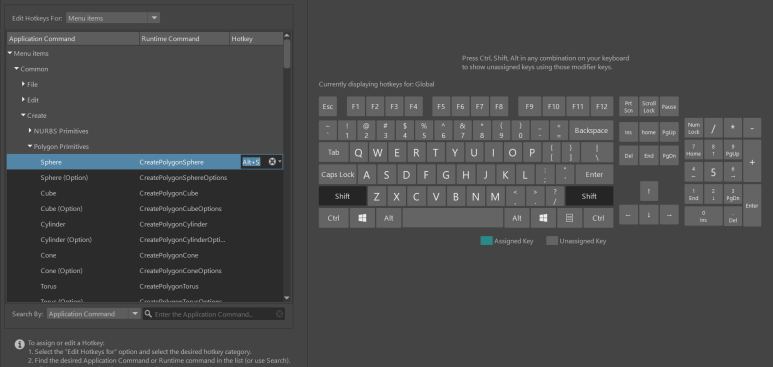The image size is (773, 367).
Task: Click the spacebar key
Action: click(453, 218)
